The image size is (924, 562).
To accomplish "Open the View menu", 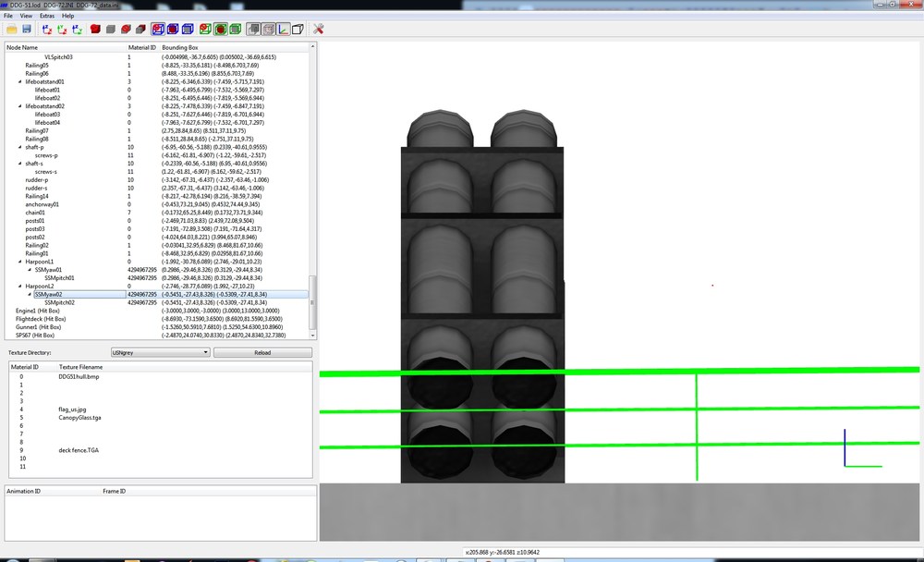I will coord(26,16).
